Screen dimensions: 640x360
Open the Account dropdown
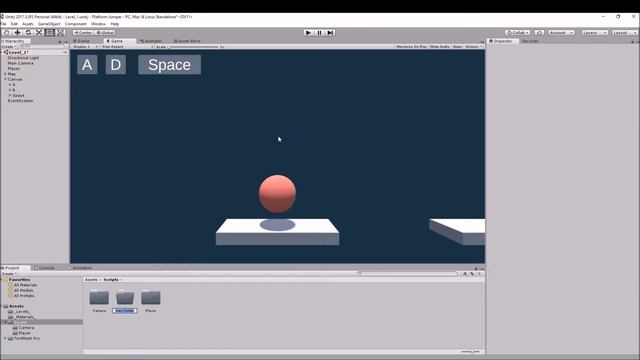pos(561,32)
